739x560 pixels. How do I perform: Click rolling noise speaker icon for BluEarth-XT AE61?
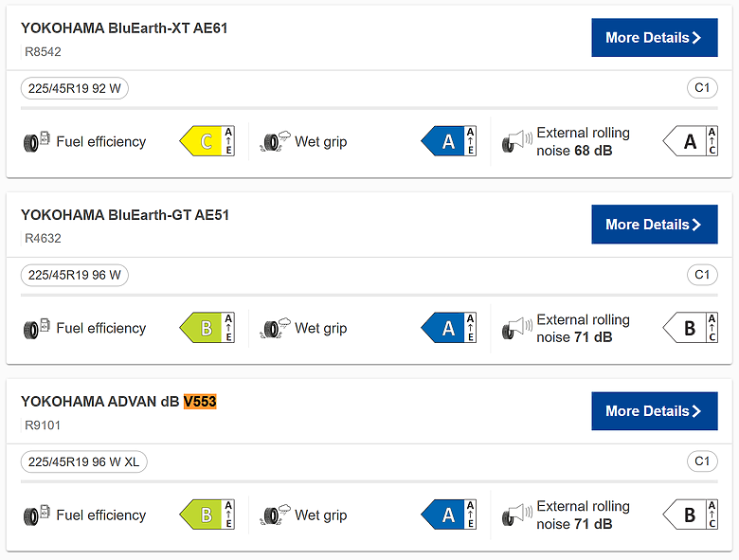(515, 142)
